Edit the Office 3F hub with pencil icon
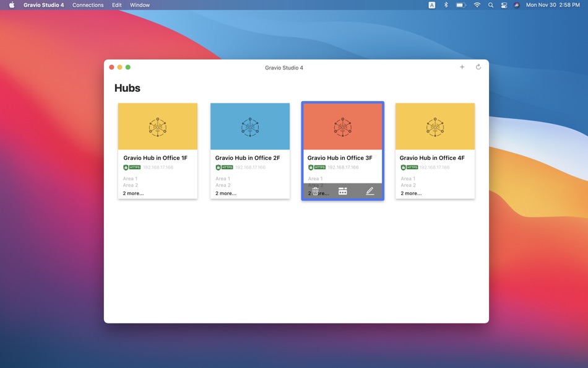 (370, 191)
